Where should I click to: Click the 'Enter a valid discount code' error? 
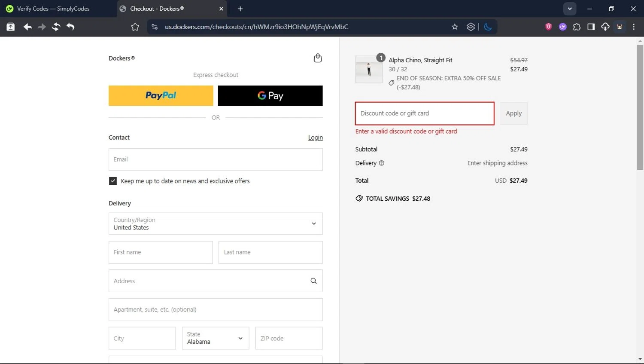[406, 132]
